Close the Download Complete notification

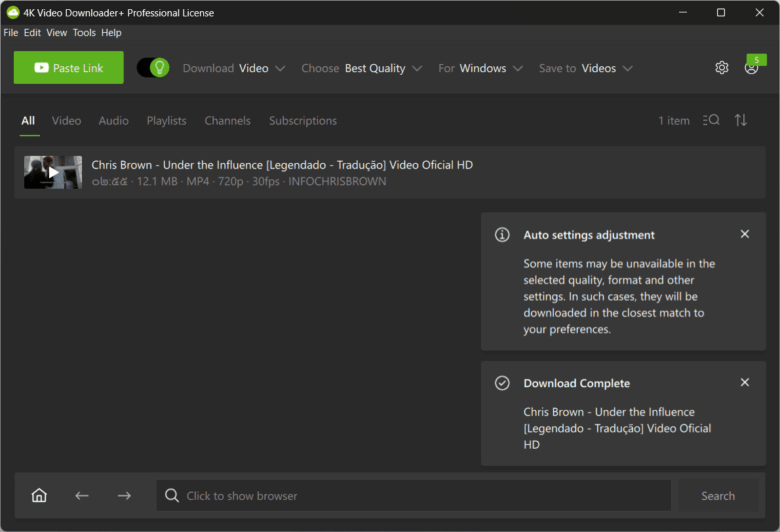(x=745, y=383)
